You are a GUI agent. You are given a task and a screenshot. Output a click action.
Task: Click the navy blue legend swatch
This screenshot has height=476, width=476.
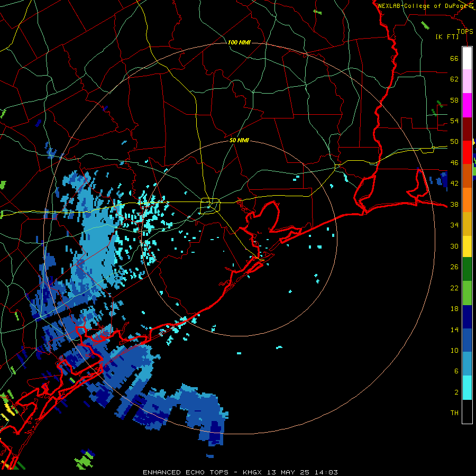[467, 317]
